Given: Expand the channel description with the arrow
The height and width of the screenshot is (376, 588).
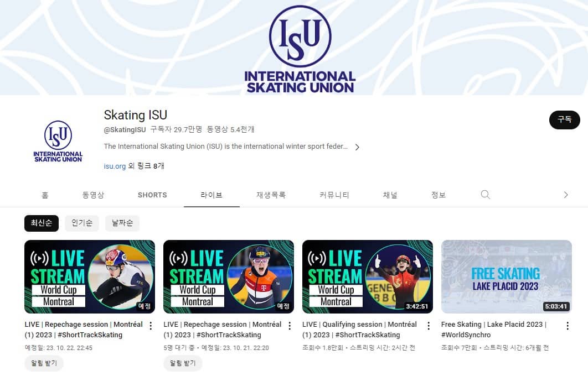Looking at the screenshot, I should click(x=357, y=147).
